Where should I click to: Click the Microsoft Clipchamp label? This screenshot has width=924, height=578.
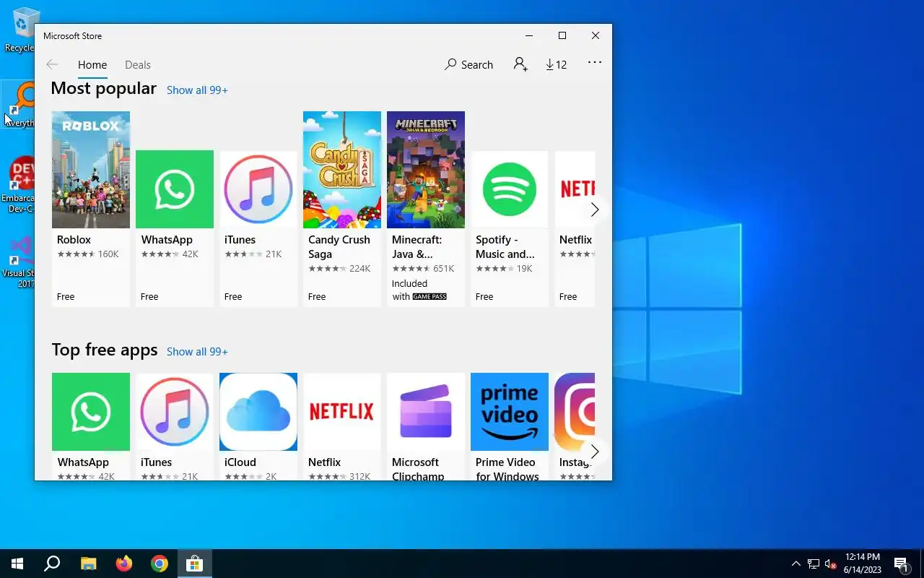click(x=418, y=469)
